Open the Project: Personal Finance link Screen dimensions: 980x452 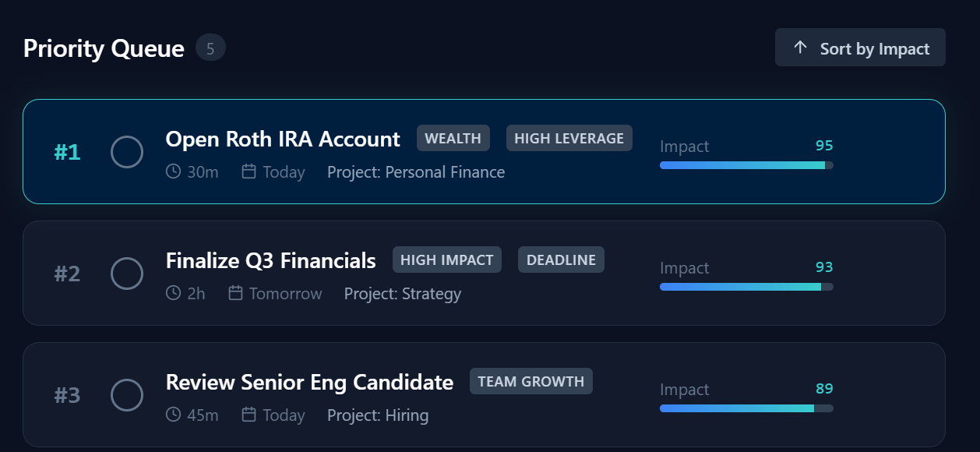pyautogui.click(x=416, y=171)
